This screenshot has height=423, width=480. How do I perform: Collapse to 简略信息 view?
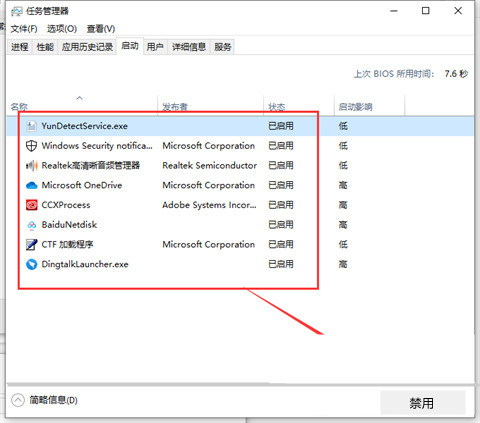(x=44, y=400)
